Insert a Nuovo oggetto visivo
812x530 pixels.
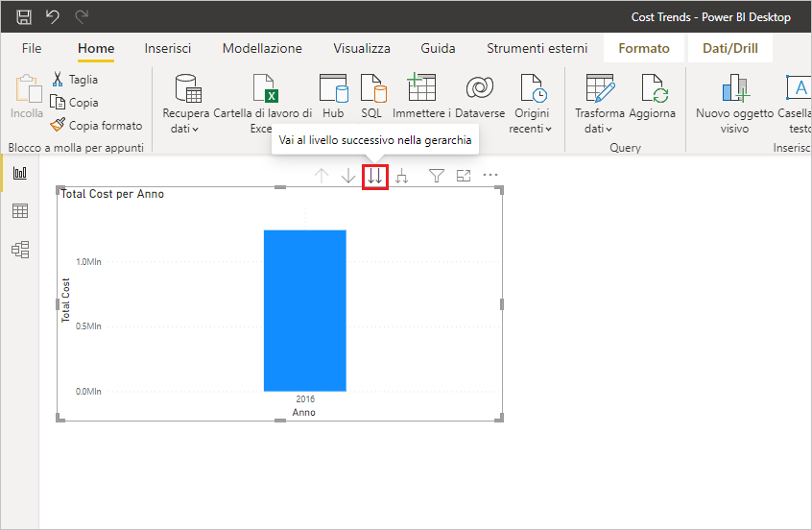click(734, 104)
